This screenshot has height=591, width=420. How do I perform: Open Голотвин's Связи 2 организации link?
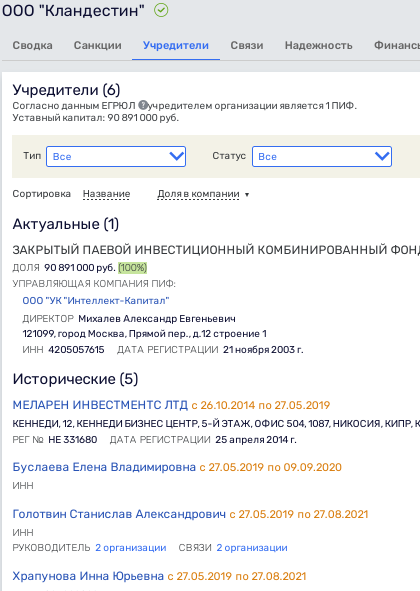pos(252,548)
